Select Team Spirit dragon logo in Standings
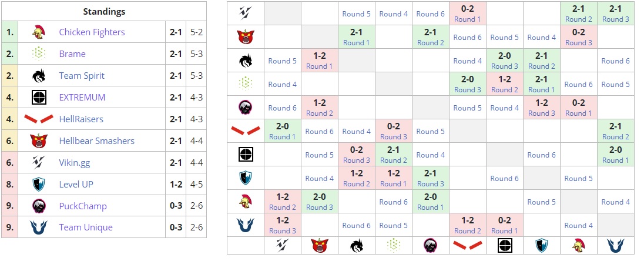The image size is (644, 261). [x=38, y=76]
